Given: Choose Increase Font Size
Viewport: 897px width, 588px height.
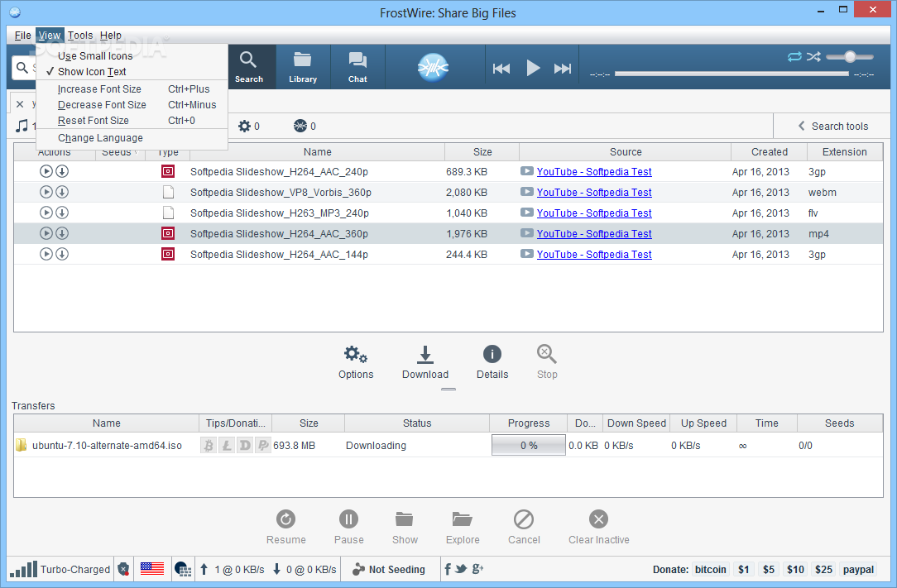Looking at the screenshot, I should [132, 89].
